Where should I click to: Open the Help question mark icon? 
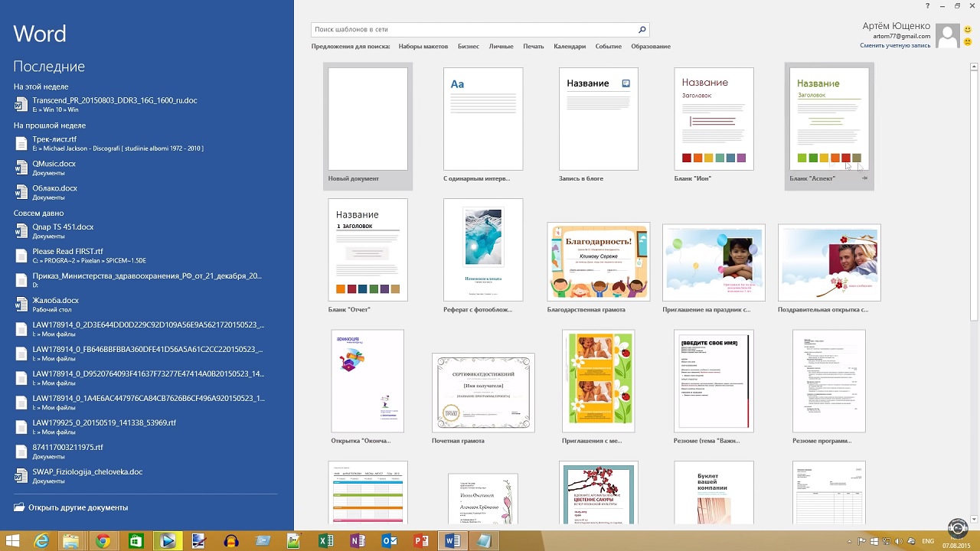click(927, 6)
